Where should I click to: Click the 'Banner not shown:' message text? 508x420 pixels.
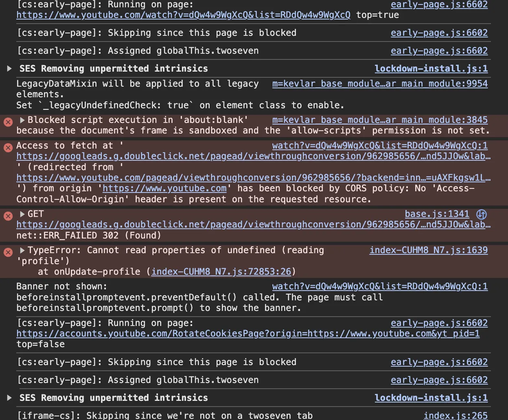[x=62, y=287]
